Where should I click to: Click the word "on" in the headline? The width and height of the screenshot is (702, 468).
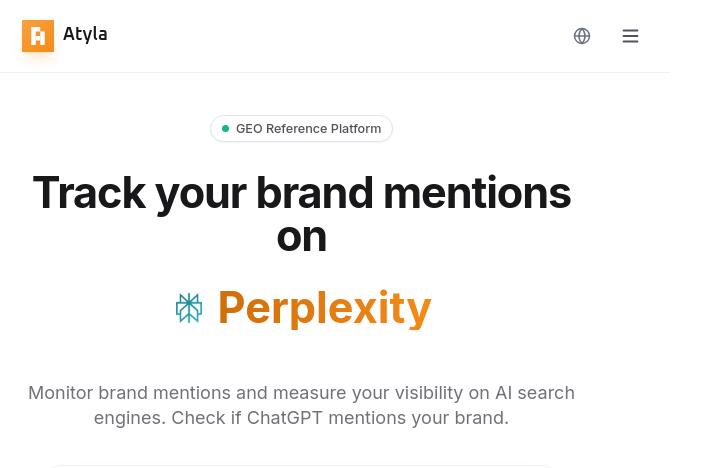pos(301,237)
